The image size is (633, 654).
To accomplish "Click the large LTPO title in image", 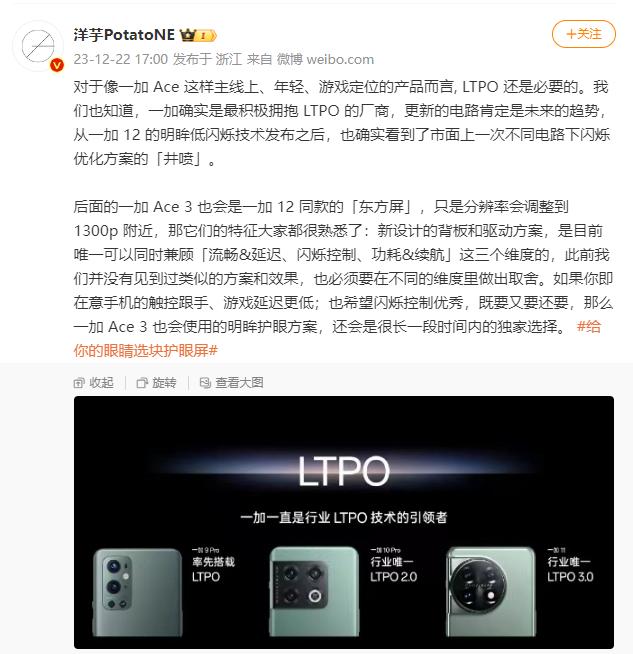I will [344, 471].
